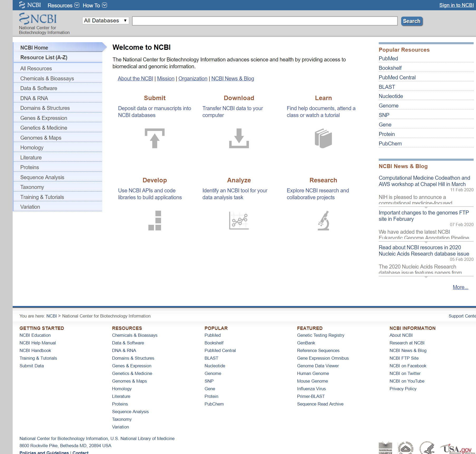
Task: Click the NCBI logo in header
Action: [x=38, y=19]
